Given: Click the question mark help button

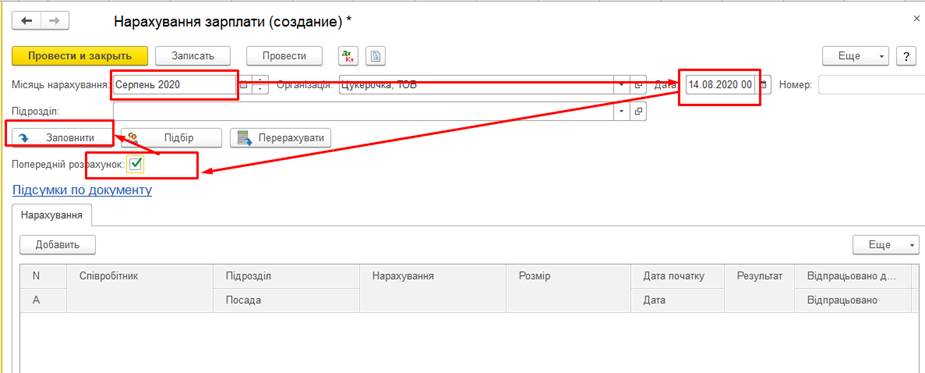Looking at the screenshot, I should [x=906, y=56].
